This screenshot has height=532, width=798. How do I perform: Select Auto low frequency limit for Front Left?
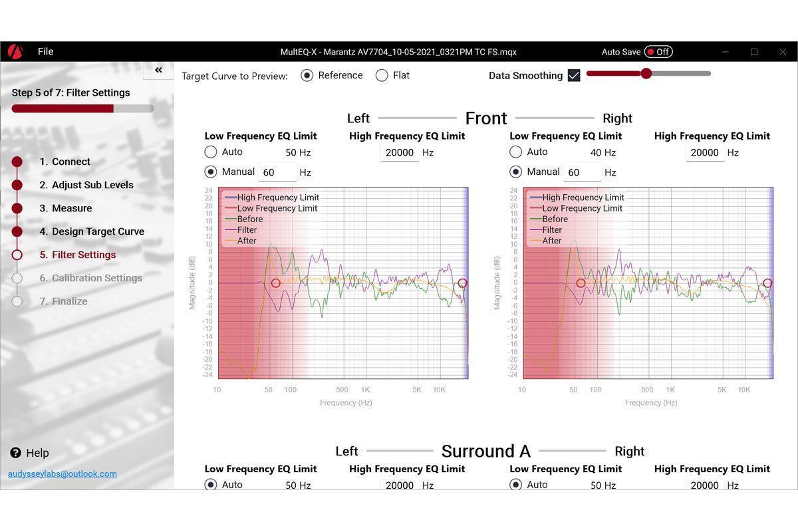pyautogui.click(x=211, y=152)
